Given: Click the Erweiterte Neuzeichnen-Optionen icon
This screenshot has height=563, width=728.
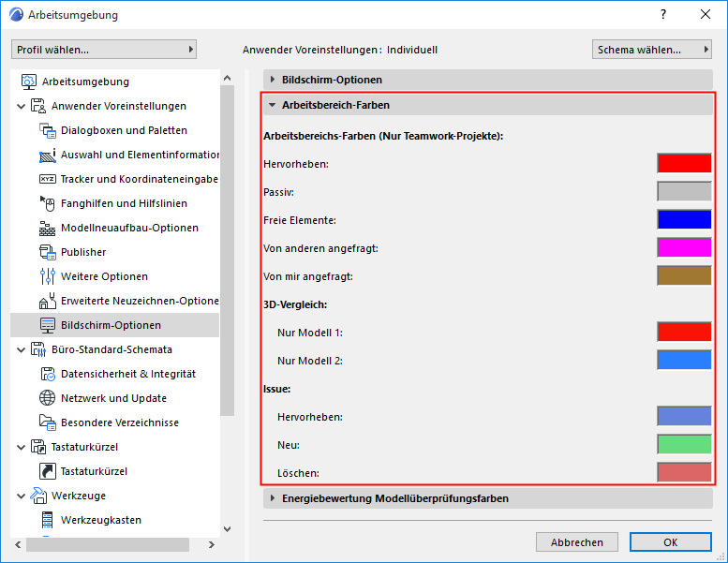Looking at the screenshot, I should [x=48, y=301].
